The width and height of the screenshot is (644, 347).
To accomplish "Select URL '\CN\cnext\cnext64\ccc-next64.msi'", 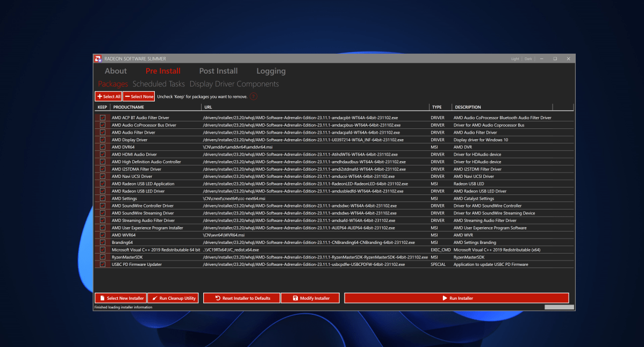I will tap(234, 199).
